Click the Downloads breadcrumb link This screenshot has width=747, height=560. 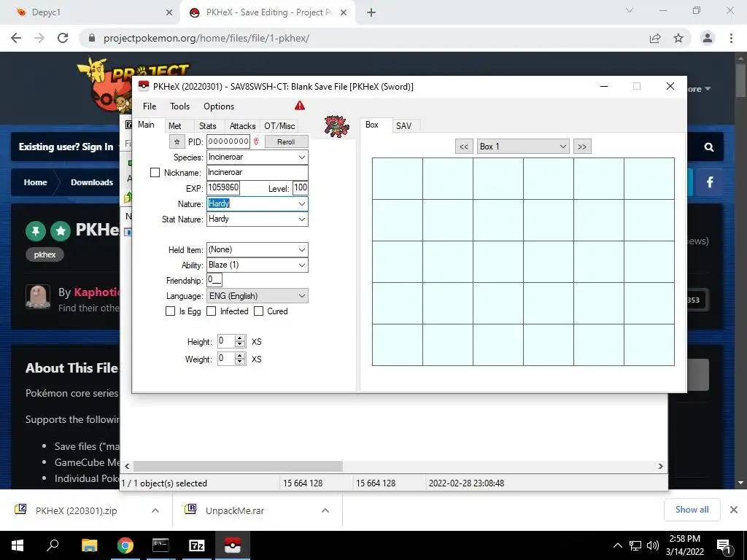92,182
